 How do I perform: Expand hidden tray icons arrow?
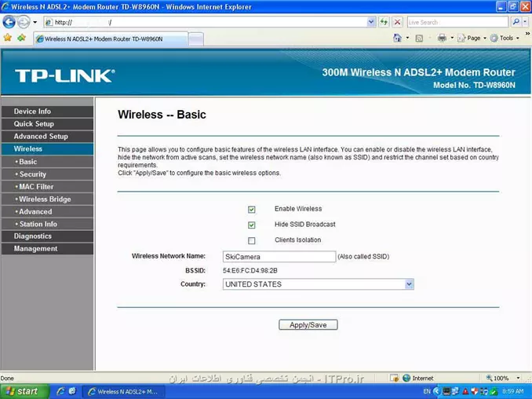coord(436,391)
